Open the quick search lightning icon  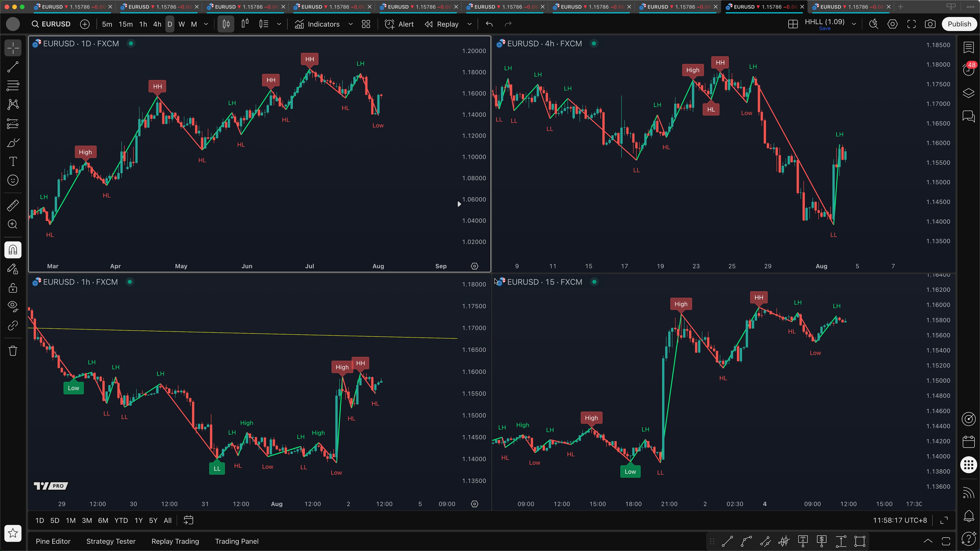tap(874, 24)
